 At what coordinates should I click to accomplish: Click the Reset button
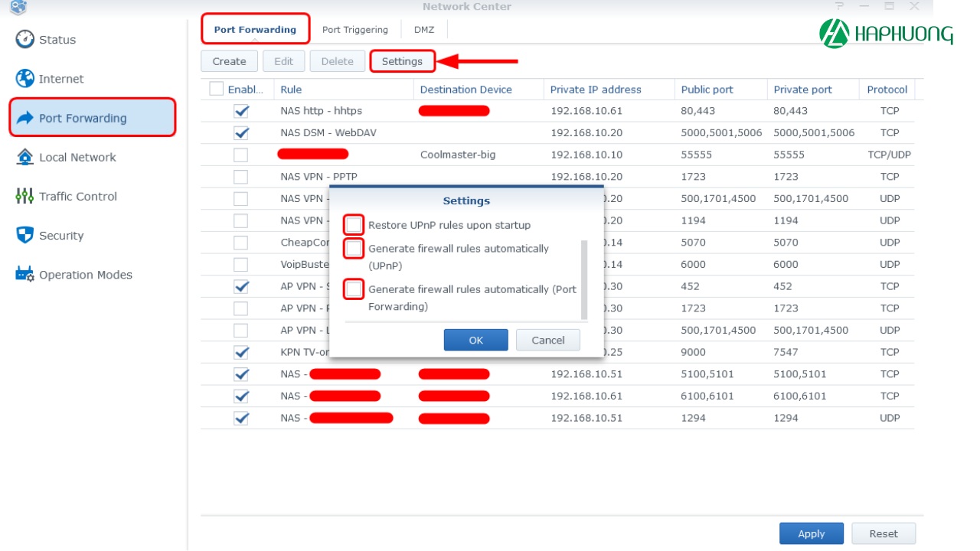pyautogui.click(x=883, y=533)
